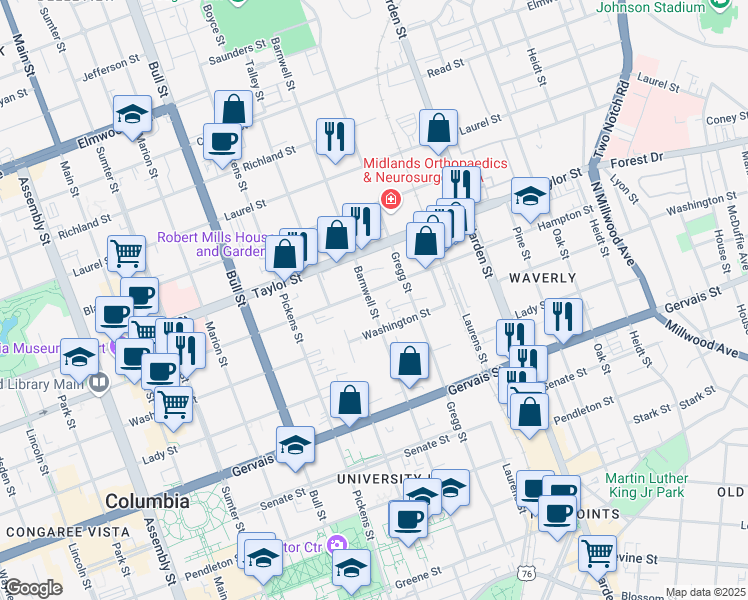The height and width of the screenshot is (600, 748).
Task: Open the Midlands Orthopaedics hospital pin
Action: pos(390,198)
